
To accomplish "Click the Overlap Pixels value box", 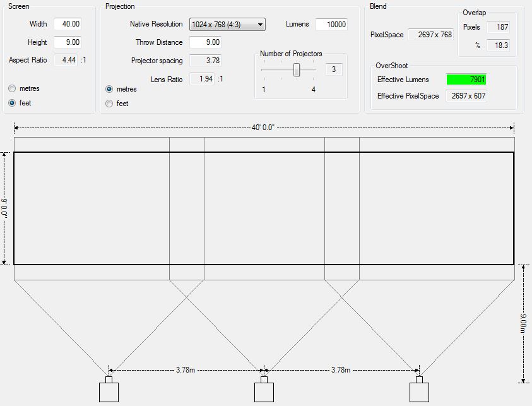I will (499, 27).
